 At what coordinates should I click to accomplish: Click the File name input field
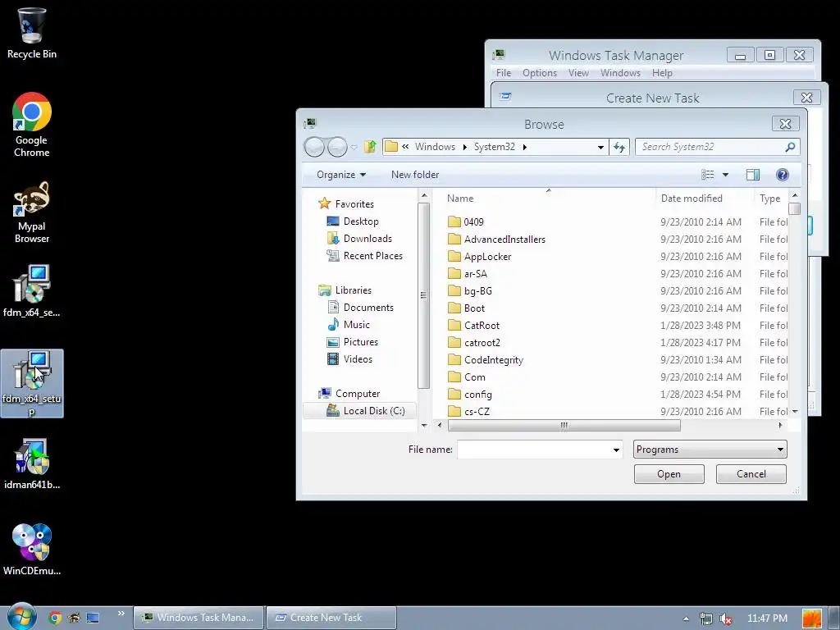tap(533, 450)
